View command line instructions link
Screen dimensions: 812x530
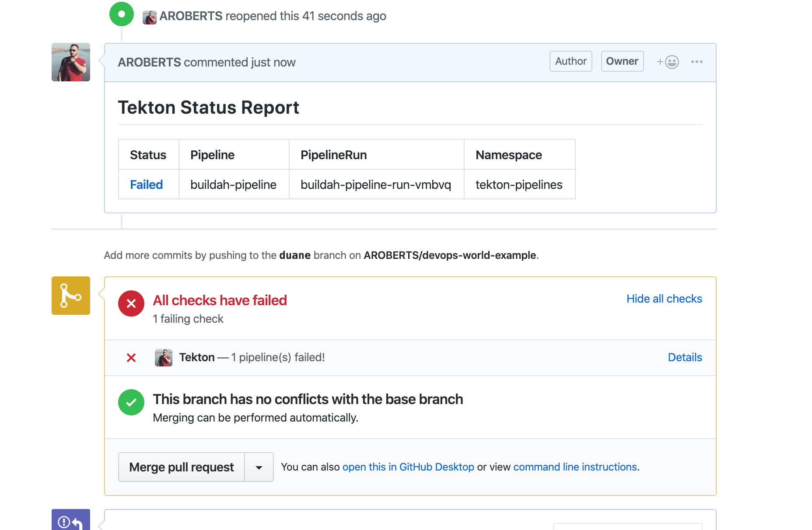575,467
